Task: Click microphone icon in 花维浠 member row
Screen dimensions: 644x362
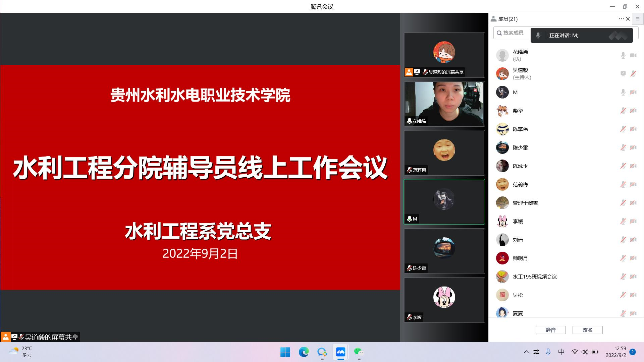Action: click(623, 55)
